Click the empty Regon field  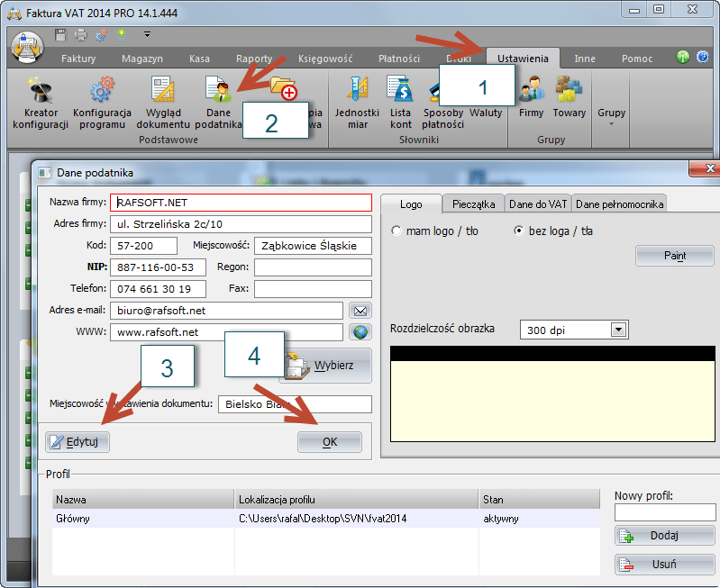click(x=313, y=267)
